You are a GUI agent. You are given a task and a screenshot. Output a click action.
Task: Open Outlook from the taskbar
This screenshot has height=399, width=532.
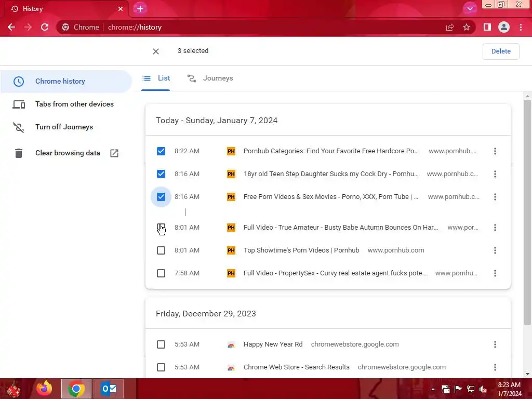click(x=109, y=389)
